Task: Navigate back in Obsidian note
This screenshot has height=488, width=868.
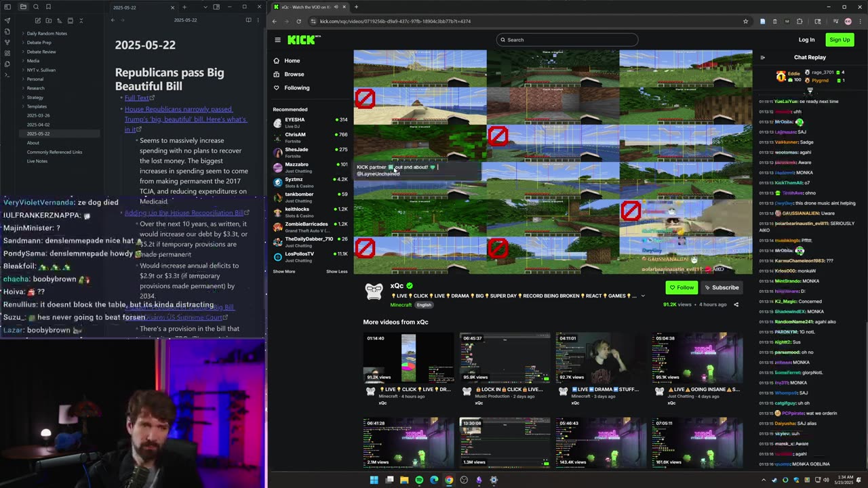Action: [113, 20]
